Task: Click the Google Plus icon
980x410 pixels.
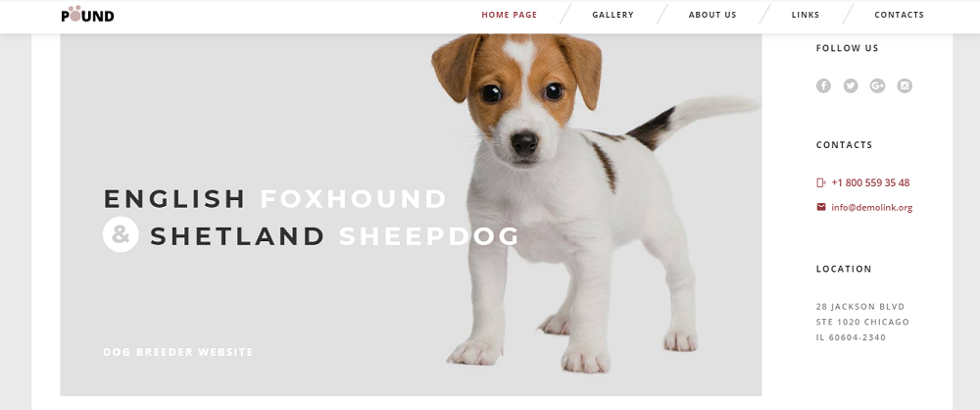Action: pyautogui.click(x=877, y=85)
